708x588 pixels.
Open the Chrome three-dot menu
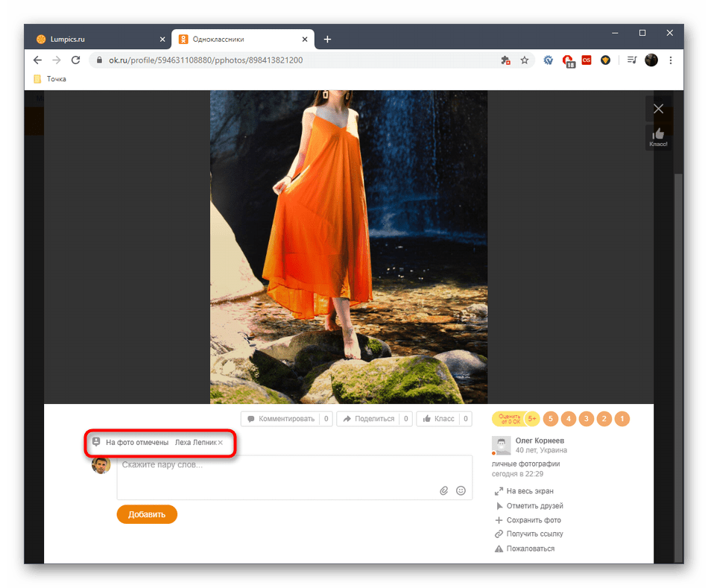pos(671,60)
